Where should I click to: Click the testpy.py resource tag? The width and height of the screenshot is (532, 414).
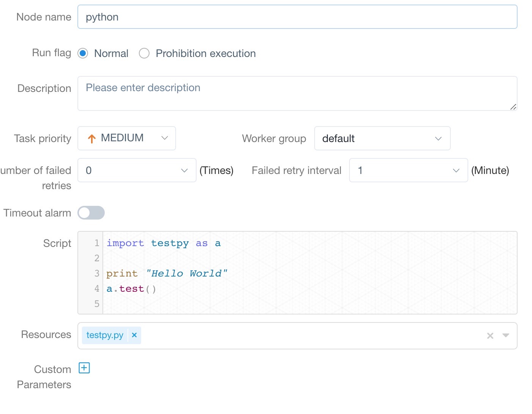(105, 335)
